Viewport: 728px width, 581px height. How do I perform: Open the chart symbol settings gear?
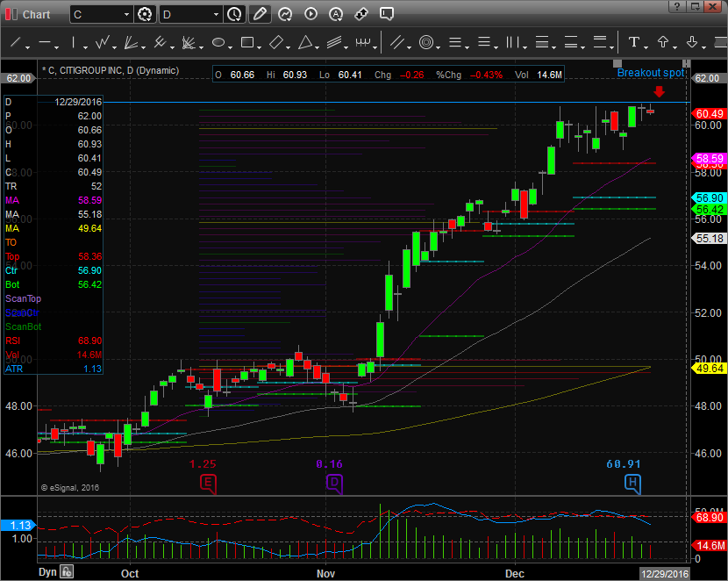click(145, 14)
